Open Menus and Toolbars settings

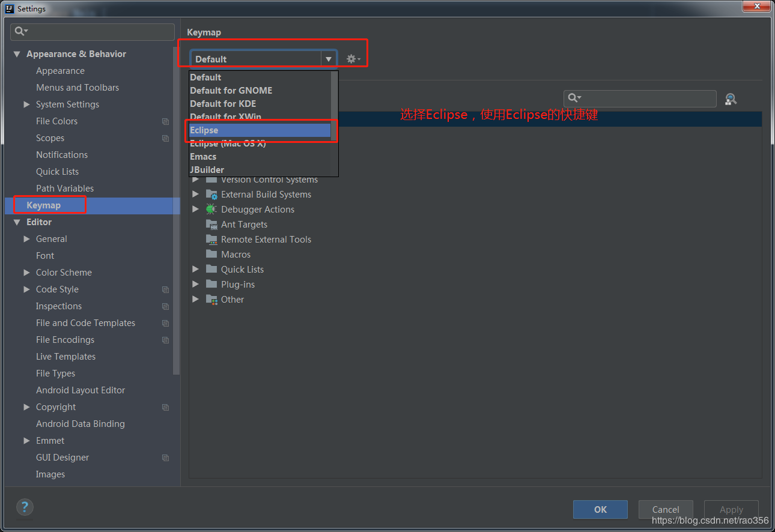pos(77,88)
